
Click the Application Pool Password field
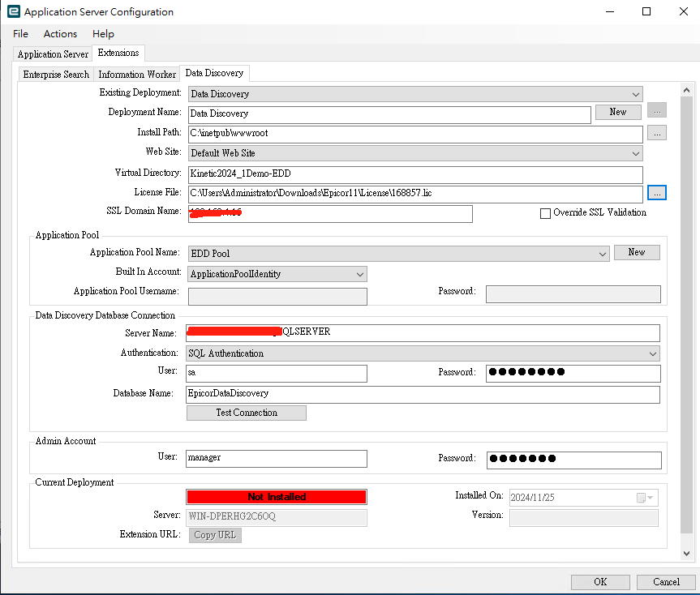[x=573, y=294]
